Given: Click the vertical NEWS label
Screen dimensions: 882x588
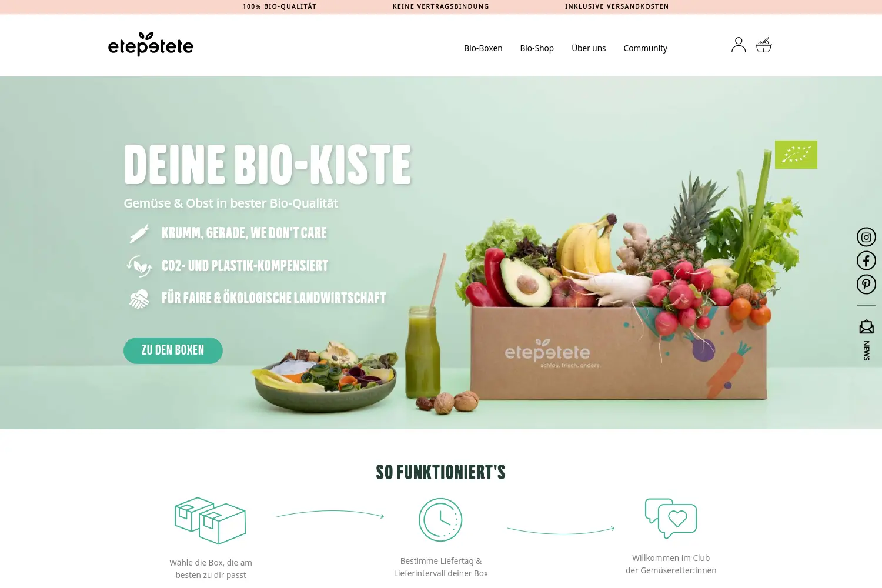Looking at the screenshot, I should [x=866, y=351].
